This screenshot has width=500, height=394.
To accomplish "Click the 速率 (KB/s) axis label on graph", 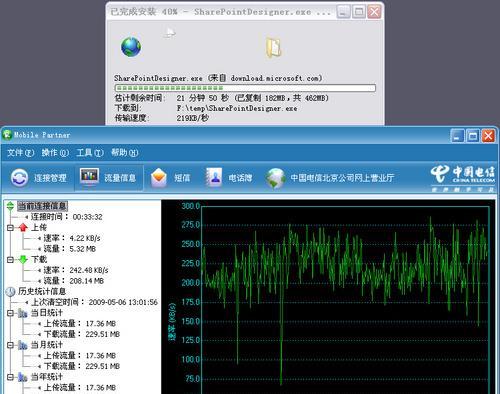I will click(x=172, y=321).
